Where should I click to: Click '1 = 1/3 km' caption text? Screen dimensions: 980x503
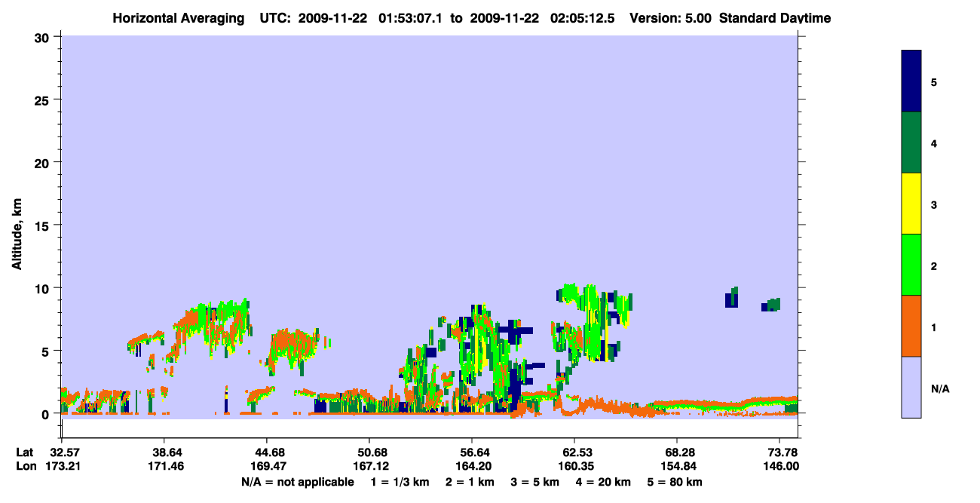pos(402,482)
